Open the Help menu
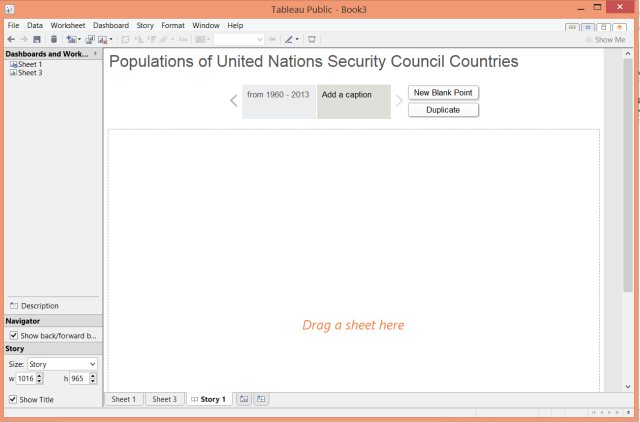The width and height of the screenshot is (640, 422). [x=235, y=25]
